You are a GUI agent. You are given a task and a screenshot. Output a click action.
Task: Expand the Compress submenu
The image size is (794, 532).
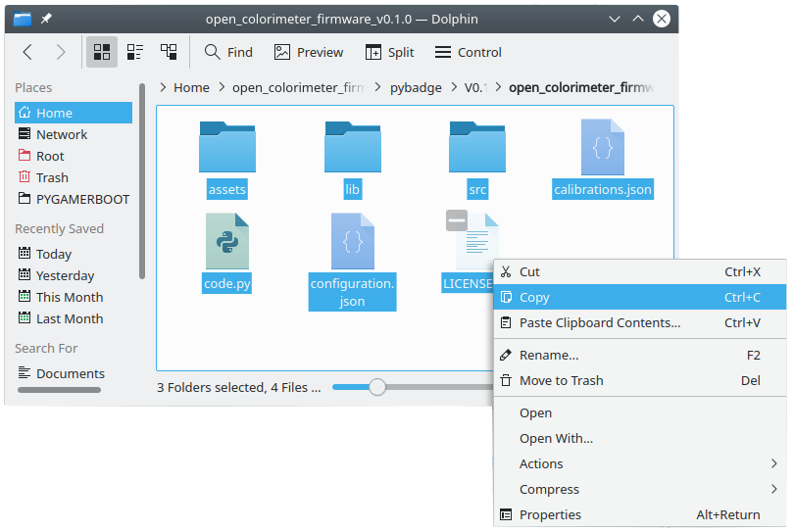(x=640, y=489)
